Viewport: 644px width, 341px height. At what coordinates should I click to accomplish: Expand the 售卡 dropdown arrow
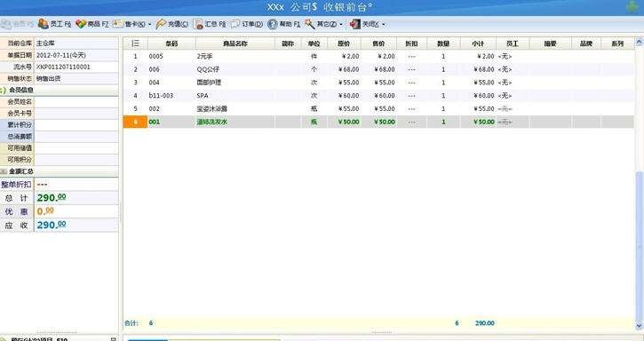[x=149, y=25]
